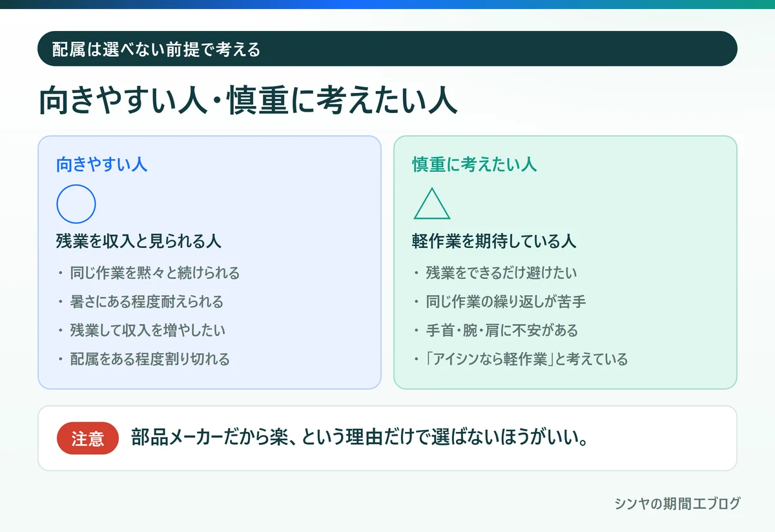
Task: Select the dark banner 配属は選べない前提で考える
Action: coord(387,48)
